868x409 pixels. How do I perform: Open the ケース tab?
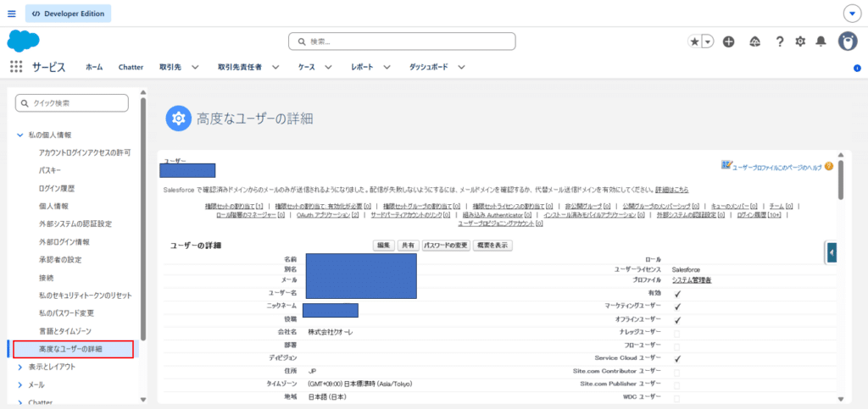pyautogui.click(x=307, y=68)
